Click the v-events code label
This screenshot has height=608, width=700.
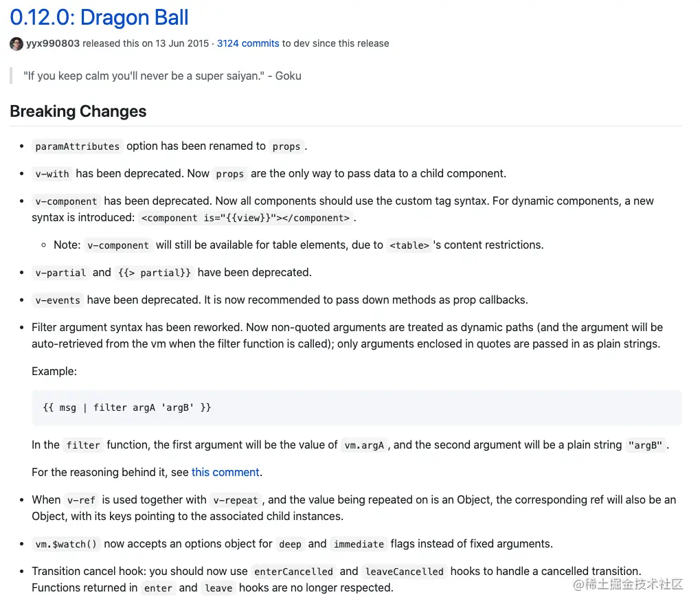58,300
